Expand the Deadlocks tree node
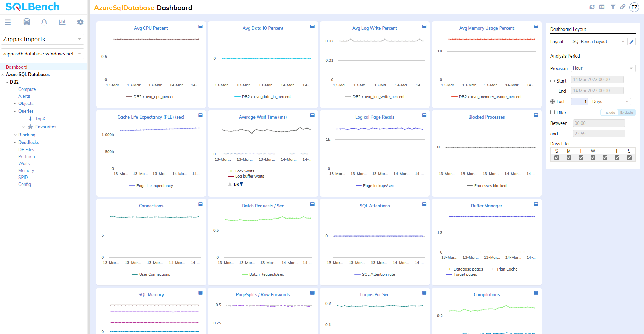The width and height of the screenshot is (644, 334). pyautogui.click(x=15, y=143)
